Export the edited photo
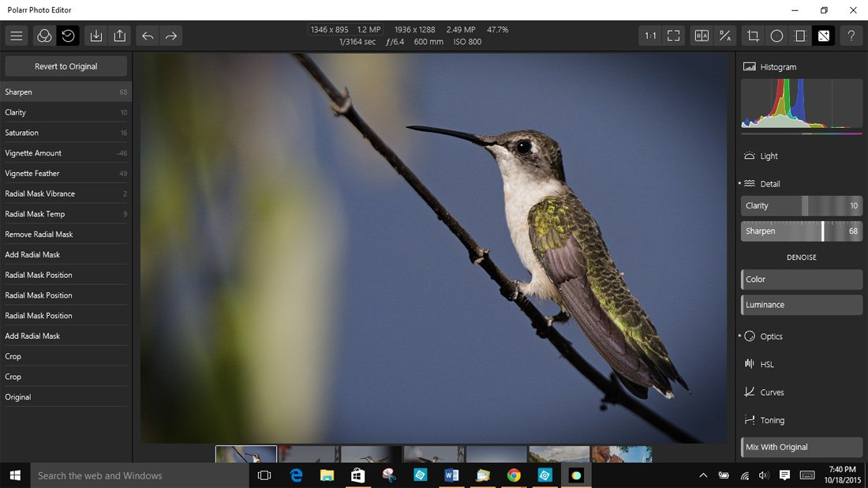The width and height of the screenshot is (868, 488). tap(119, 36)
